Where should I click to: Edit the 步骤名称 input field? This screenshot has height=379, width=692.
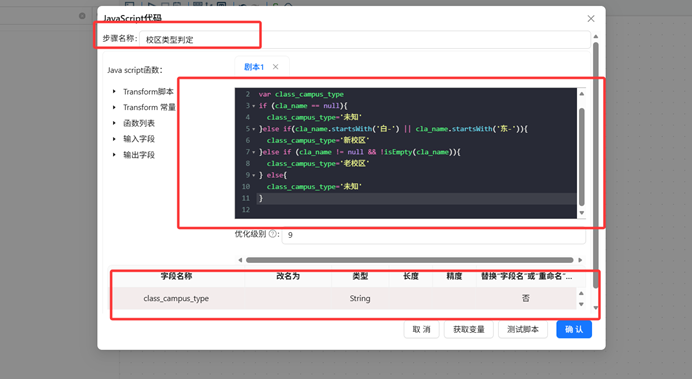365,40
